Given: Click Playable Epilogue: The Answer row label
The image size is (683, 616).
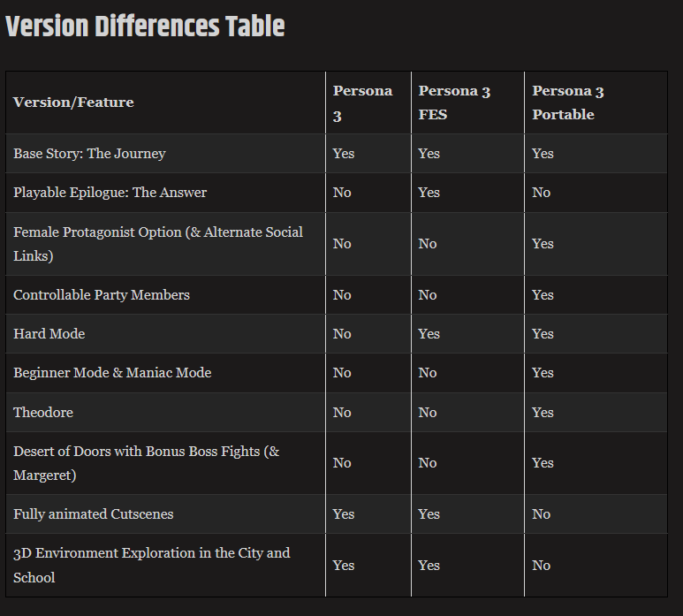Looking at the screenshot, I should 110,193.
